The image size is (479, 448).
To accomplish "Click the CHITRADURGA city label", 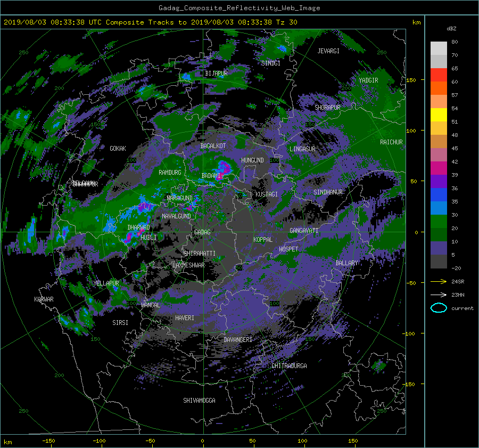I will [289, 366].
